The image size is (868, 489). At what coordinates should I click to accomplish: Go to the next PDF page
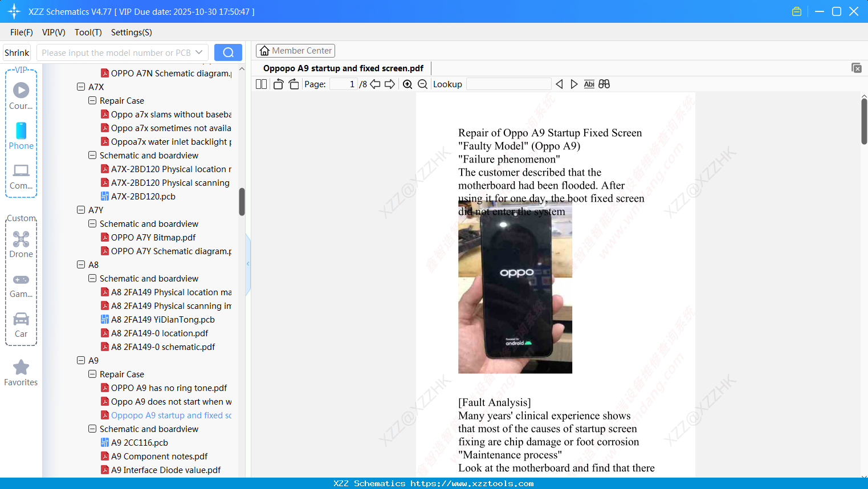tap(390, 84)
